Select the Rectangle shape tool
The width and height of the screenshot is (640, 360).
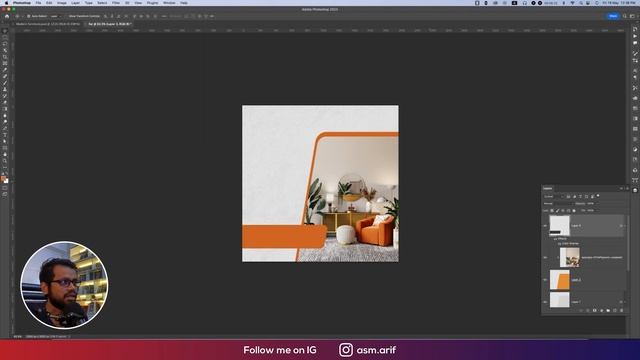(x=5, y=148)
